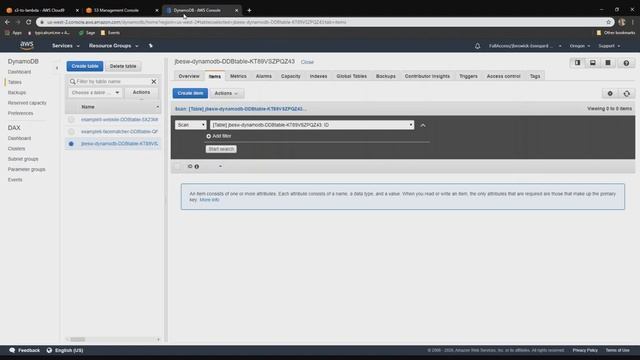Open the table index selector dropdown
The width and height of the screenshot is (640, 360).
[312, 125]
